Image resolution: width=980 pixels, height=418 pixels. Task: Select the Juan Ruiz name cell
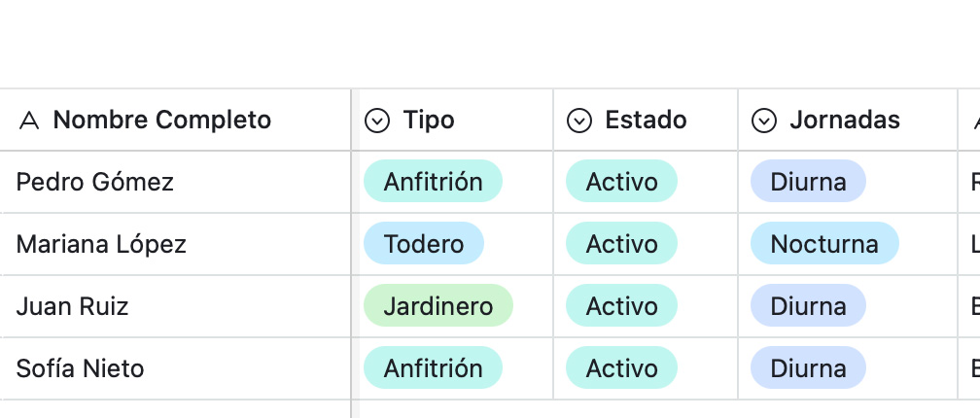[175, 306]
